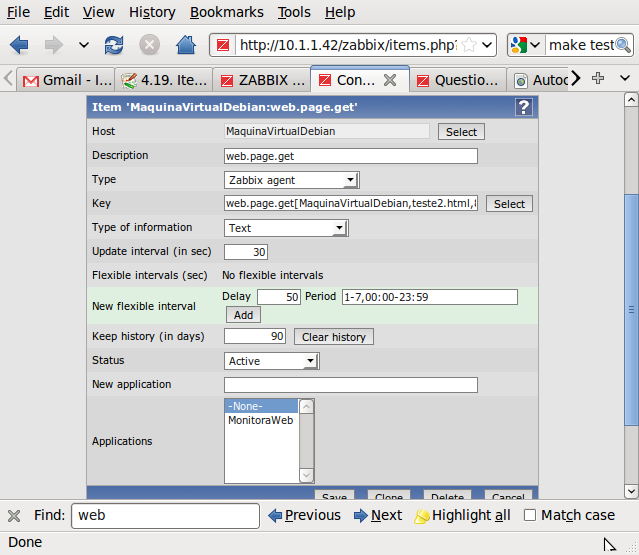Viewport: 639px width, 555px height.
Task: Click the Keep history days field
Action: 255,336
